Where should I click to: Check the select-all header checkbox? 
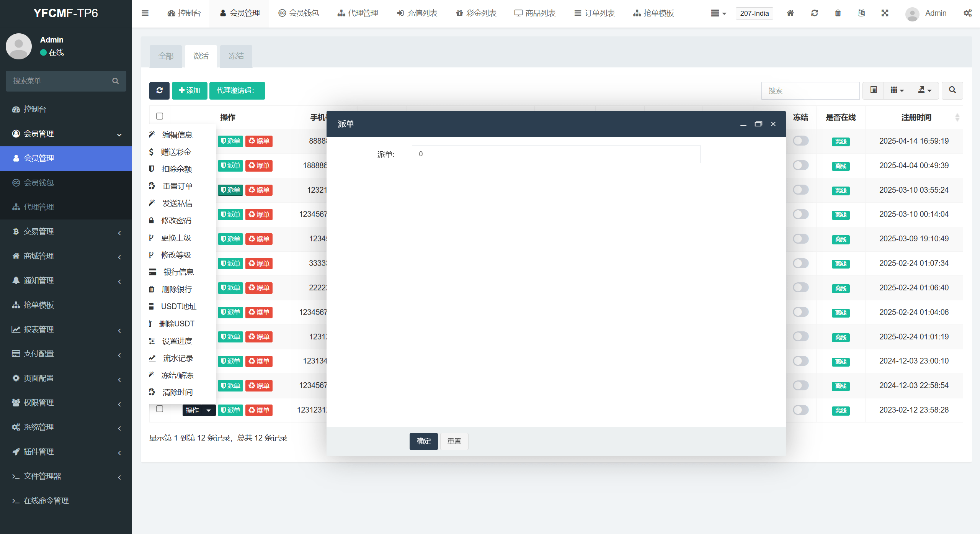click(160, 116)
